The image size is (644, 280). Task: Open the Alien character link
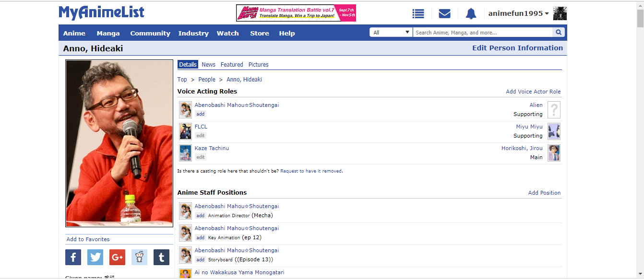coord(536,105)
